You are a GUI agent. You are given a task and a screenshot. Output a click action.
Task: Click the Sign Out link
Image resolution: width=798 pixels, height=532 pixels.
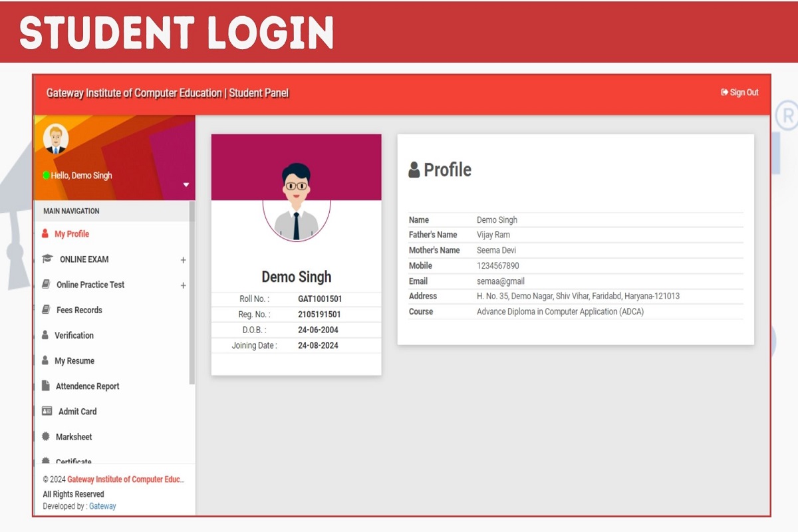[739, 92]
